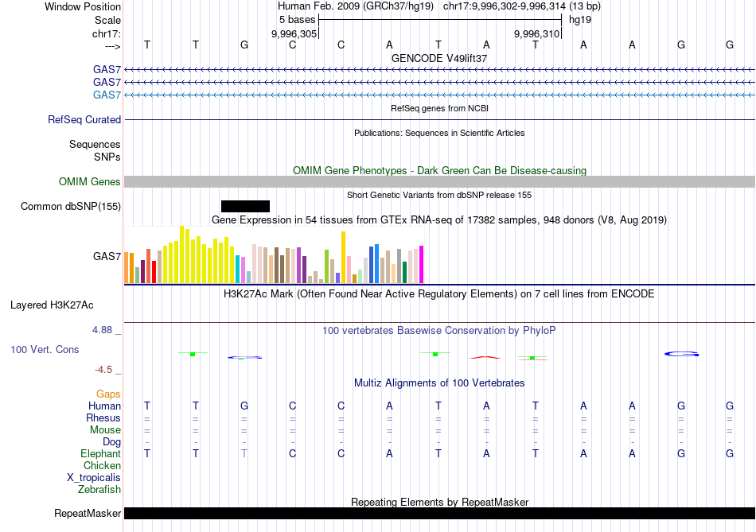756x532 pixels.
Task: Click the RepeatMasker track label
Action: pos(88,514)
